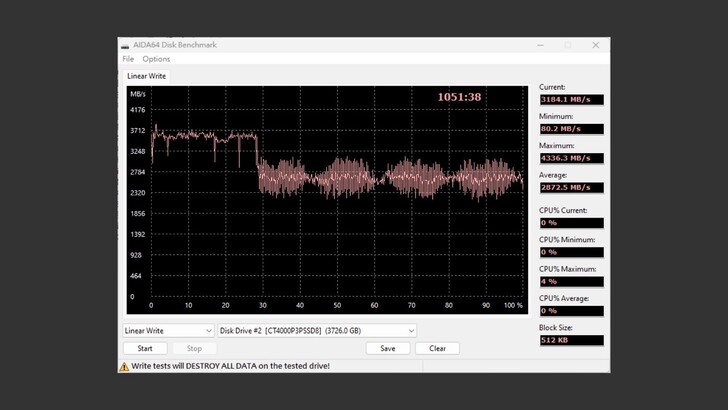Click the Current speed value box
The image size is (728, 410).
[x=571, y=100]
